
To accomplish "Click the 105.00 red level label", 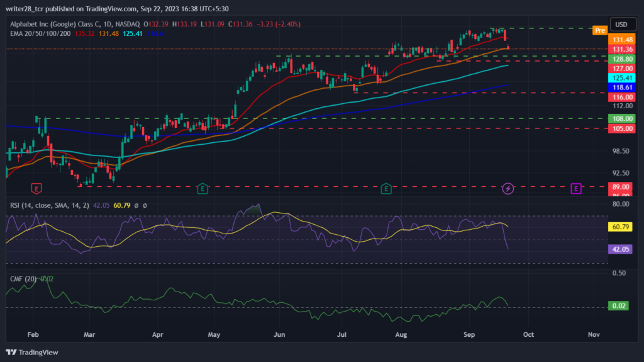I will click(x=622, y=129).
